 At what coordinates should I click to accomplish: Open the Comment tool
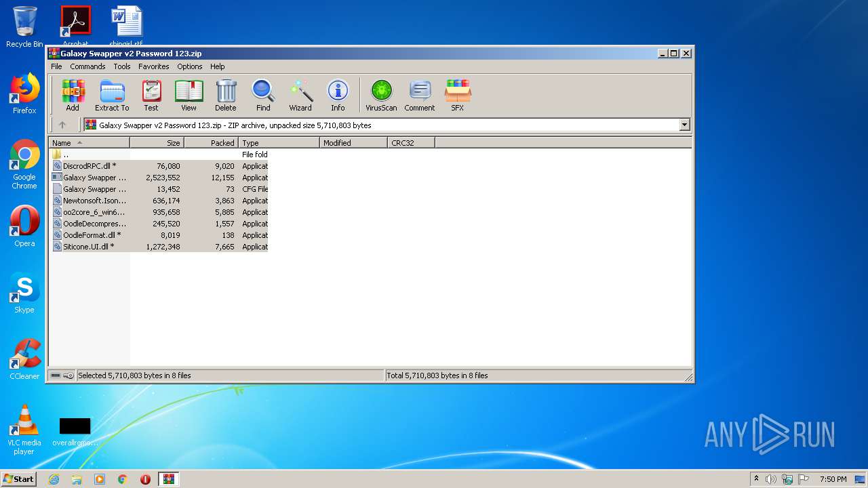coord(420,95)
